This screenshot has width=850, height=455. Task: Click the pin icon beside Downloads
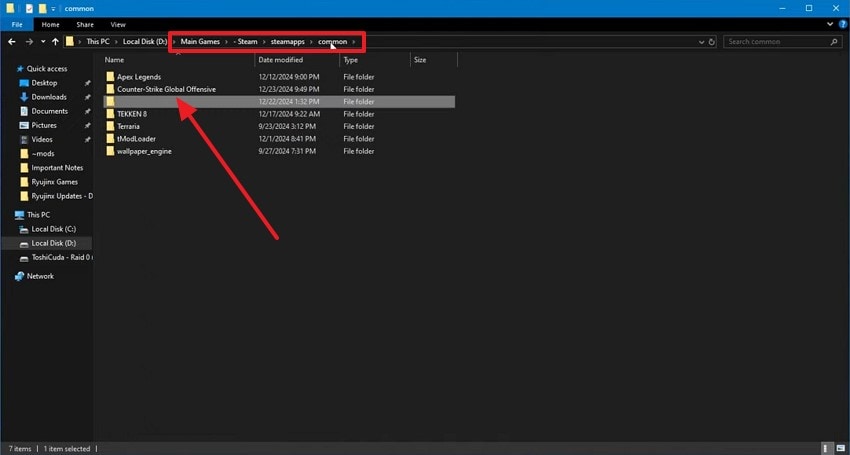(88, 97)
